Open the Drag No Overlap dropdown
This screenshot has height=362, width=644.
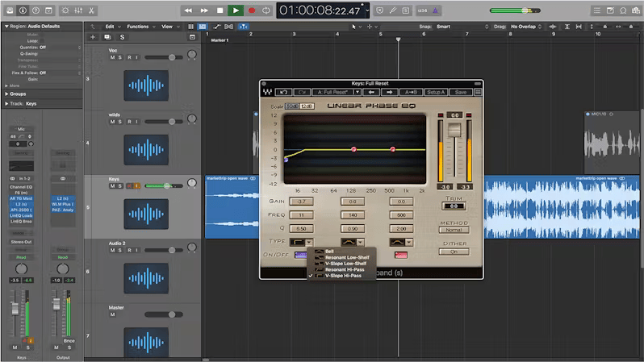click(525, 27)
